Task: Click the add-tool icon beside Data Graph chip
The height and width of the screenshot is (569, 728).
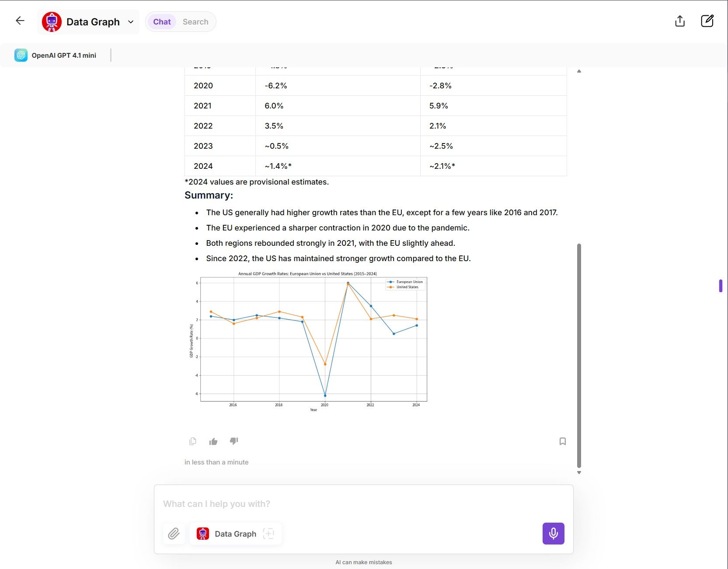Action: (268, 534)
